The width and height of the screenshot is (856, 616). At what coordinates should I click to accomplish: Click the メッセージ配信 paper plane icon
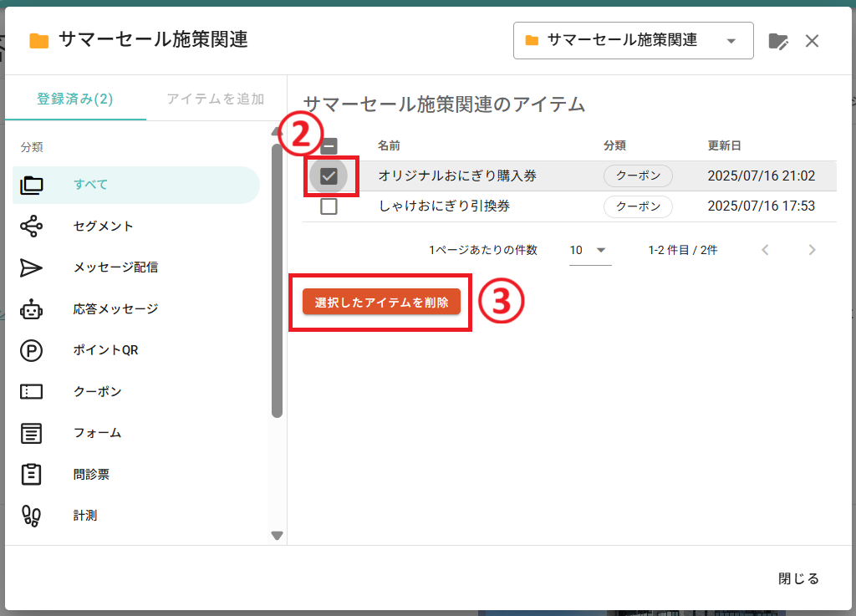click(x=31, y=267)
